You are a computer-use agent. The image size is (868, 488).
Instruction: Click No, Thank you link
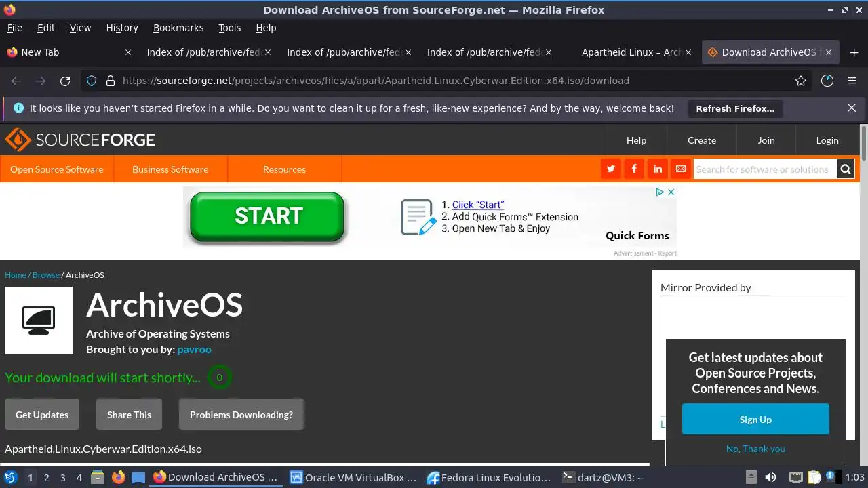[755, 449]
